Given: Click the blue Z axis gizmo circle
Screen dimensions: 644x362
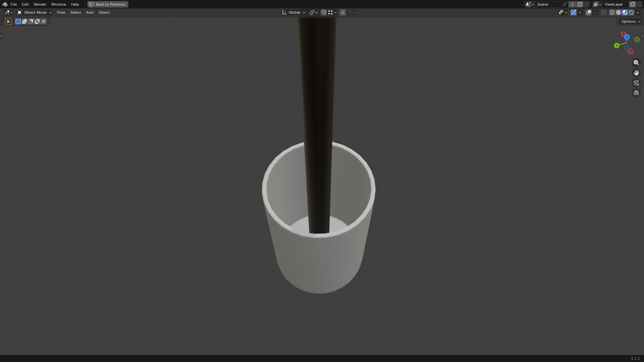Looking at the screenshot, I should [627, 37].
